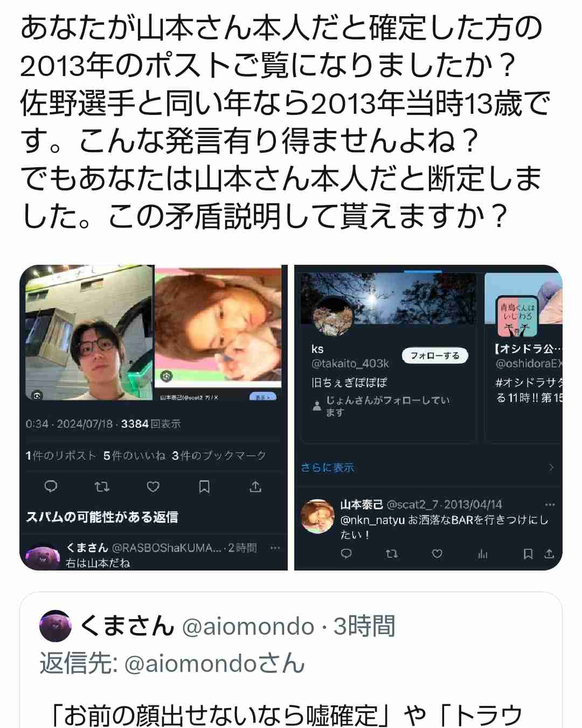Expand chevron beside さらに表示

[551, 467]
